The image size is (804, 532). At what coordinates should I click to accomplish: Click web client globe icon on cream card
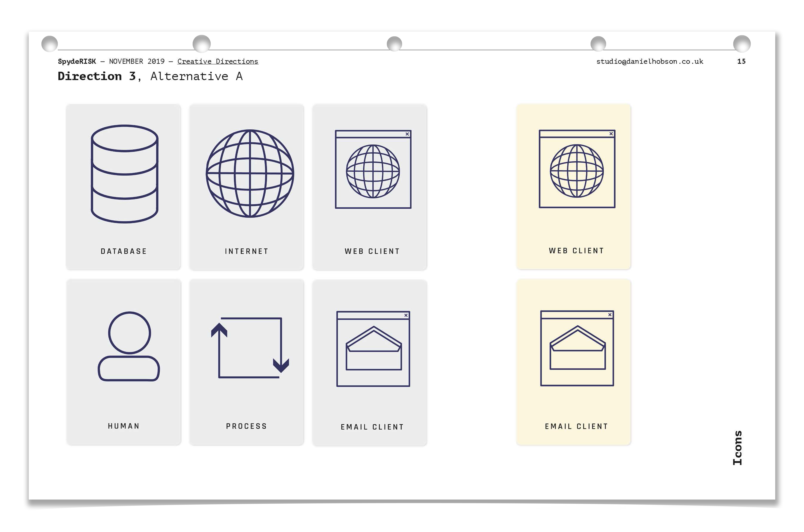click(x=577, y=171)
